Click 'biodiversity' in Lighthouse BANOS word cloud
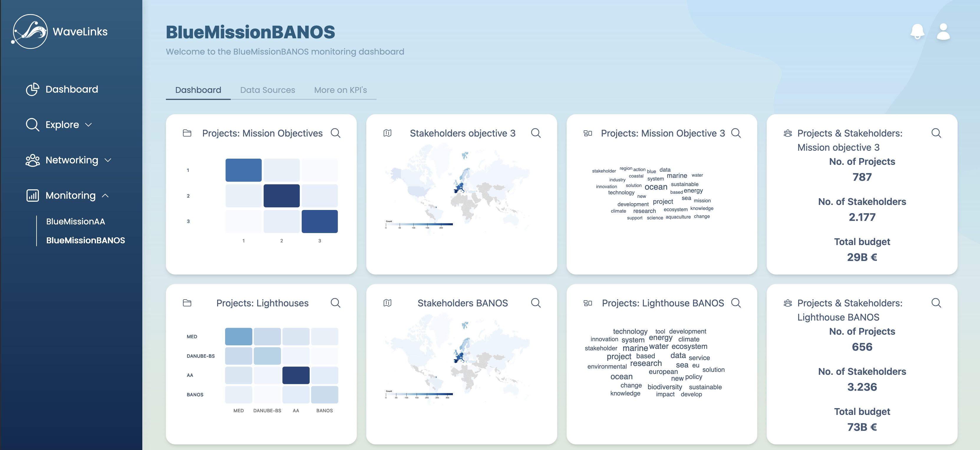The image size is (980, 450). [665, 387]
